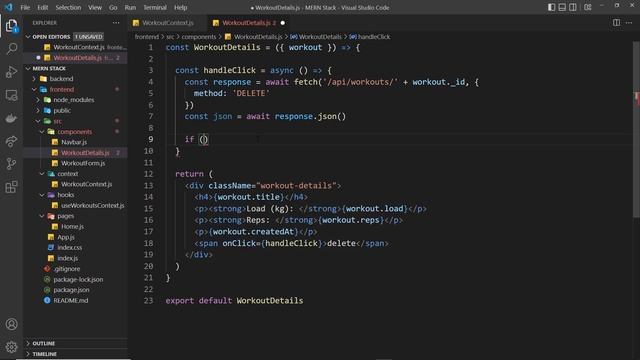Open the Search view in activity bar
Viewport: 640px width, 360px height.
coord(11,49)
